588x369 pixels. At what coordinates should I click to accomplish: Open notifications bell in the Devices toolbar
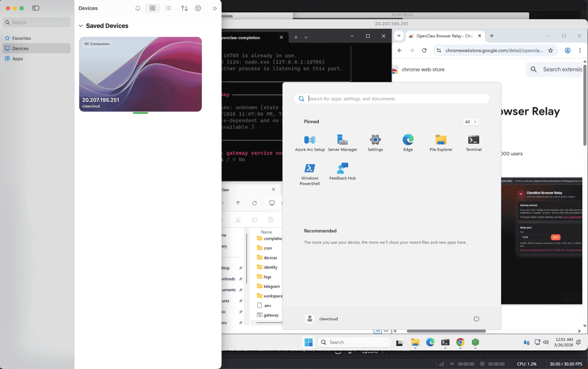(137, 8)
